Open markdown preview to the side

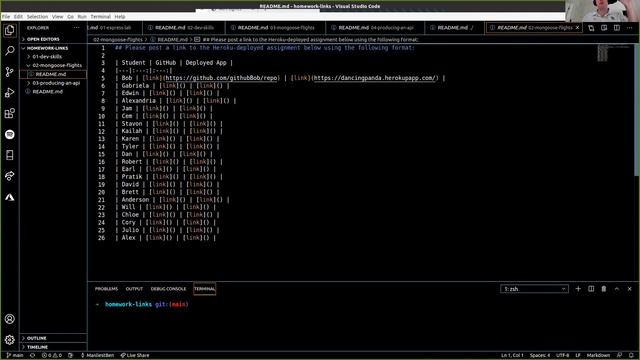pos(604,28)
